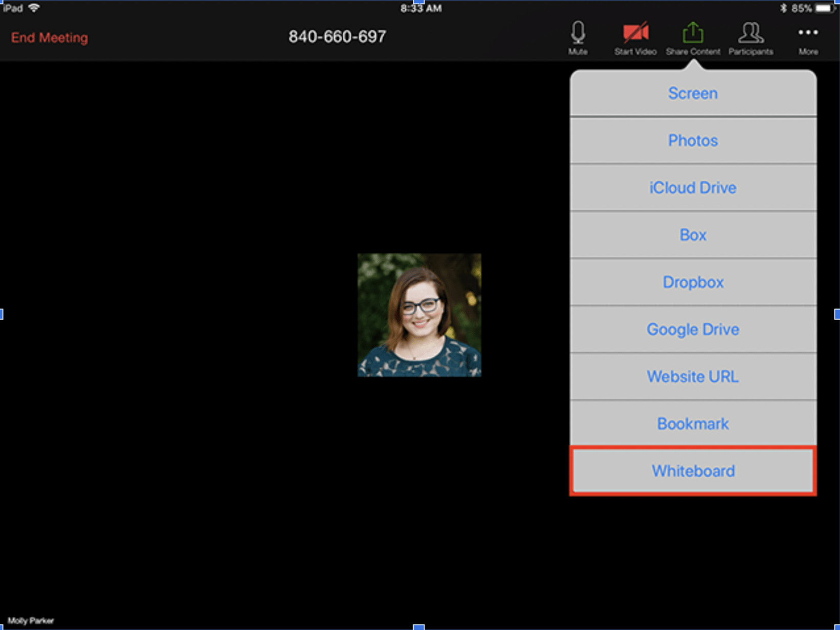The width and height of the screenshot is (840, 630).
Task: Enable Whiteboard sharing
Action: coord(693,471)
